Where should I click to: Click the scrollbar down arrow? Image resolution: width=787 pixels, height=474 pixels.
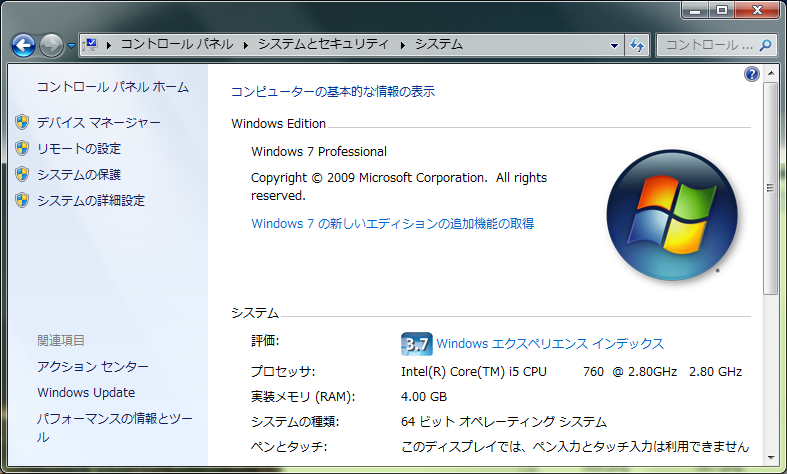point(770,458)
